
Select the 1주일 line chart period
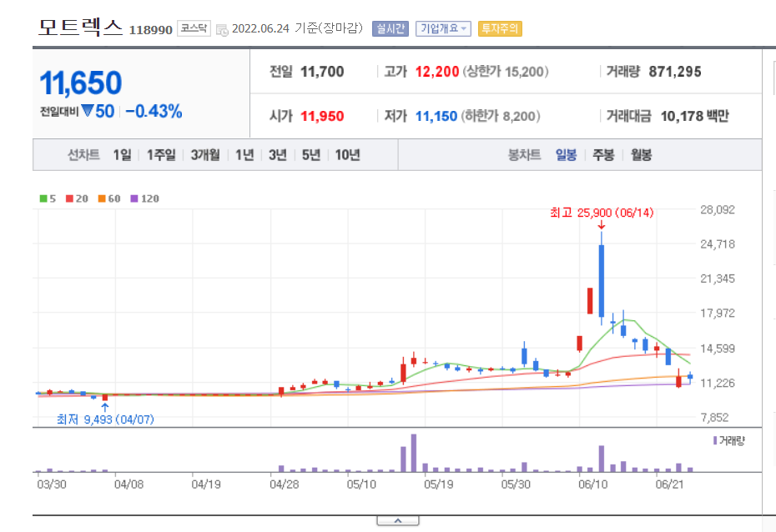click(x=161, y=155)
